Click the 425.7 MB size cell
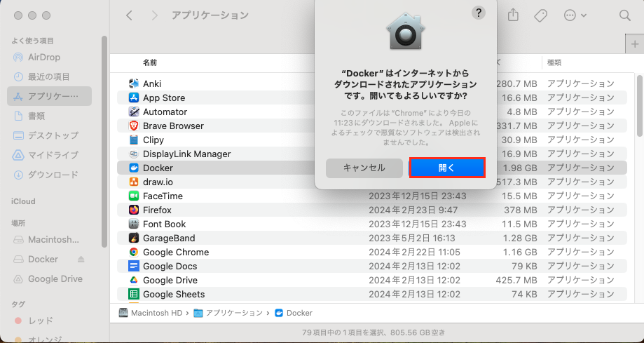Image resolution: width=644 pixels, height=343 pixels. coord(516,280)
